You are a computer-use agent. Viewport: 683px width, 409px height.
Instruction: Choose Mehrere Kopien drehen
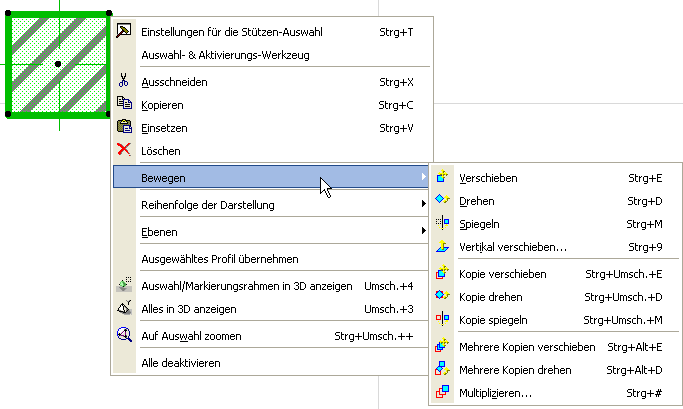(515, 370)
